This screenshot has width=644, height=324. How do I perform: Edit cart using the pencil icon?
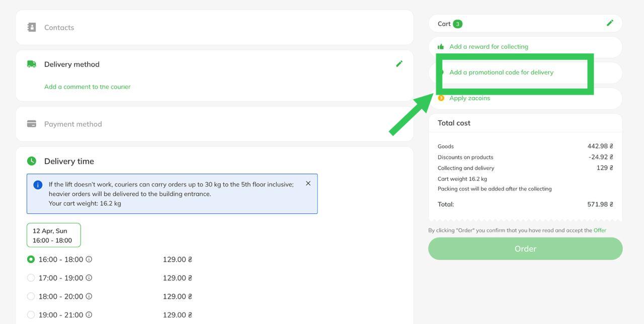(610, 23)
